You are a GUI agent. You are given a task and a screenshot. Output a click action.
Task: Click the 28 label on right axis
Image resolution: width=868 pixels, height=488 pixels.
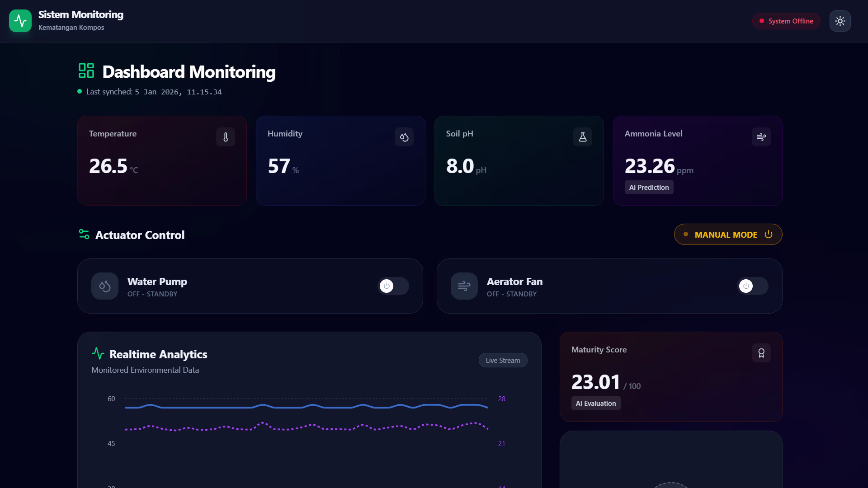point(502,399)
